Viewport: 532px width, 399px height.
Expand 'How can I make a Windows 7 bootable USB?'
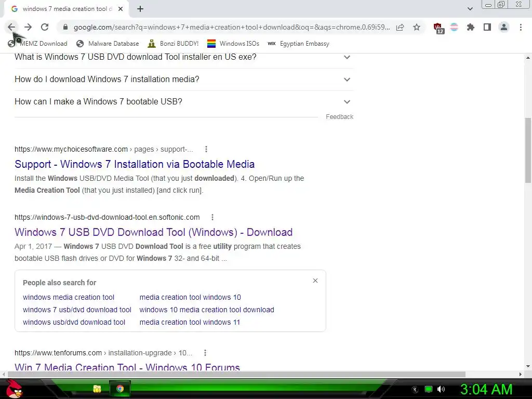coord(184,102)
